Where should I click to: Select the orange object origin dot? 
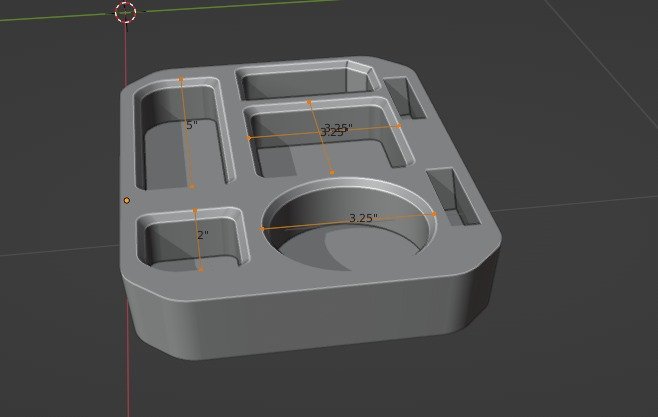(127, 201)
